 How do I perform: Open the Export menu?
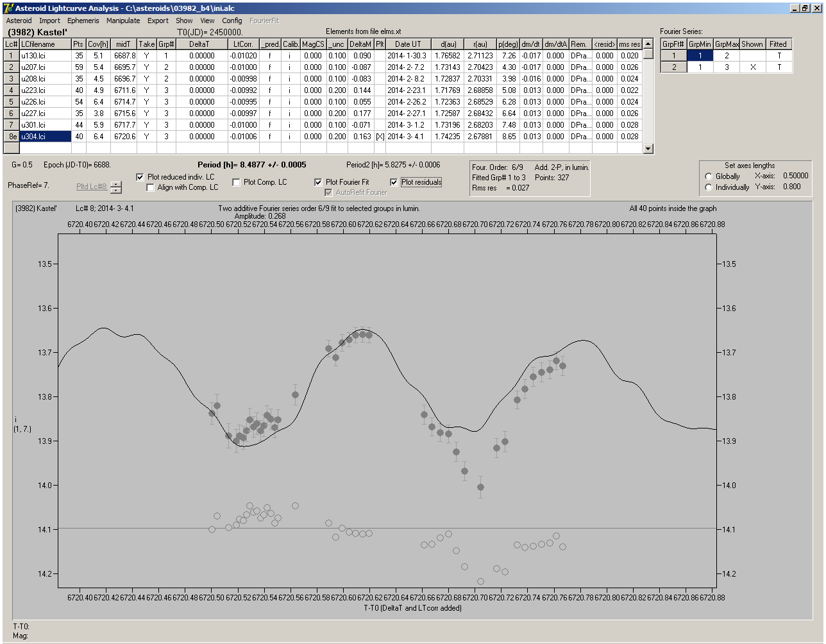(158, 21)
